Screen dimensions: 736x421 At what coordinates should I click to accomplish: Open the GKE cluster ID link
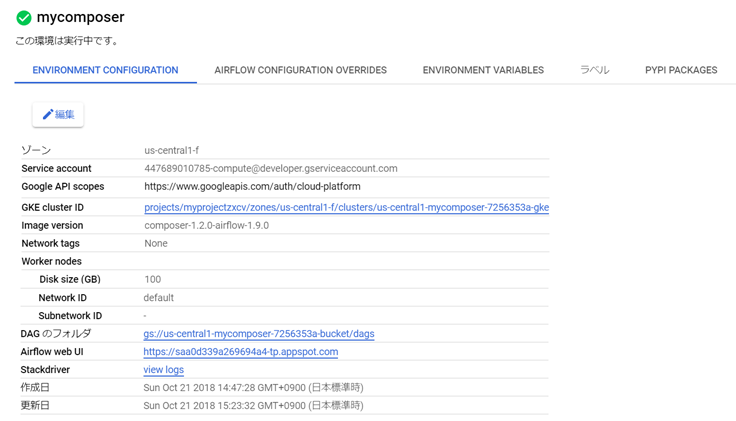(346, 208)
